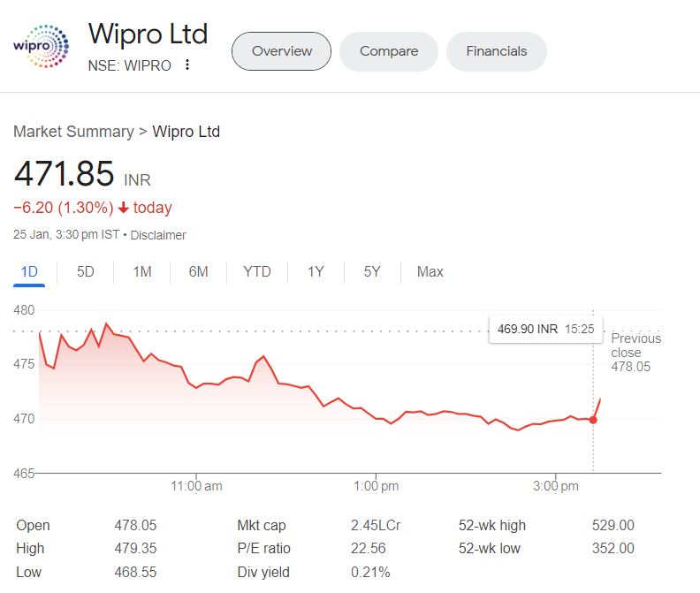The width and height of the screenshot is (700, 593).
Task: Open the three-dot more options menu
Action: point(187,65)
